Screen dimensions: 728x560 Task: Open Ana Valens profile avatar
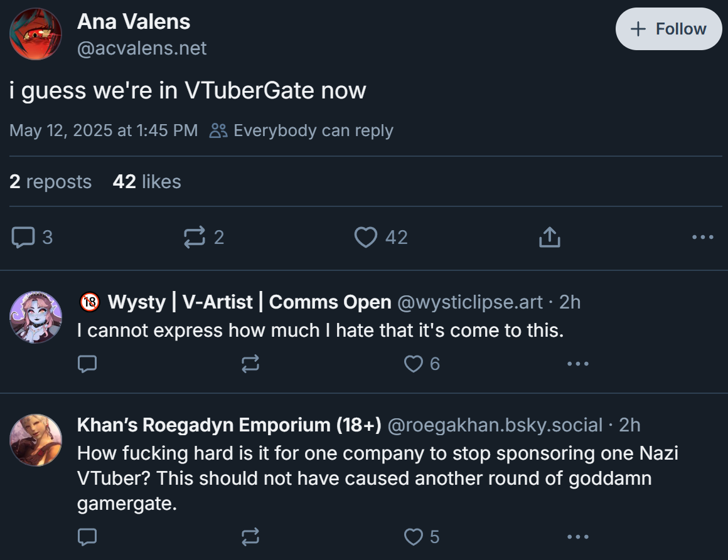pyautogui.click(x=36, y=34)
